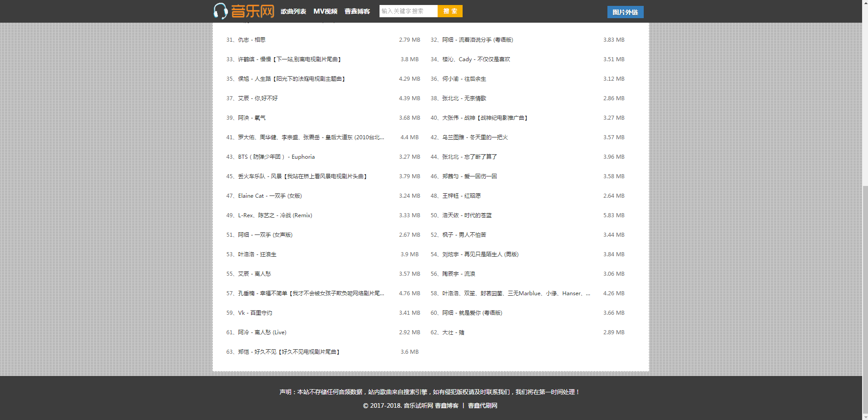Open song 45 丢火车乐队 - 风景
Viewport: 868px width, 420px height.
(303, 176)
